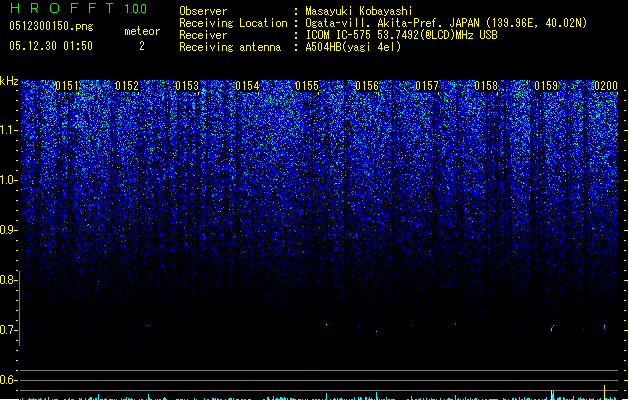Click time marker 0152

pos(127,85)
